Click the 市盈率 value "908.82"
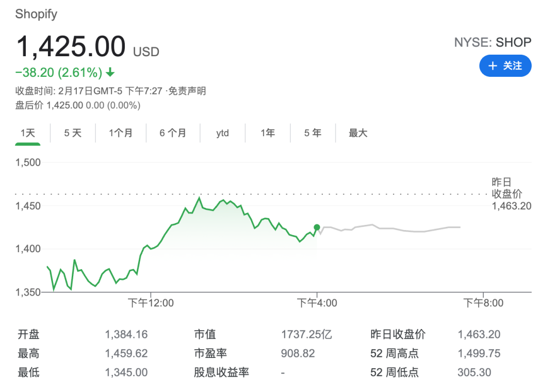 298,353
